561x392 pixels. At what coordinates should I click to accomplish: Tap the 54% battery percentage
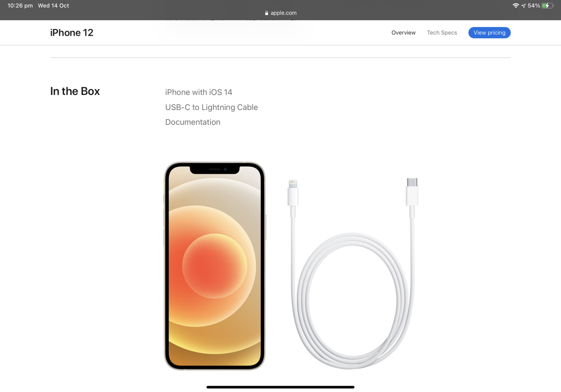tap(534, 6)
